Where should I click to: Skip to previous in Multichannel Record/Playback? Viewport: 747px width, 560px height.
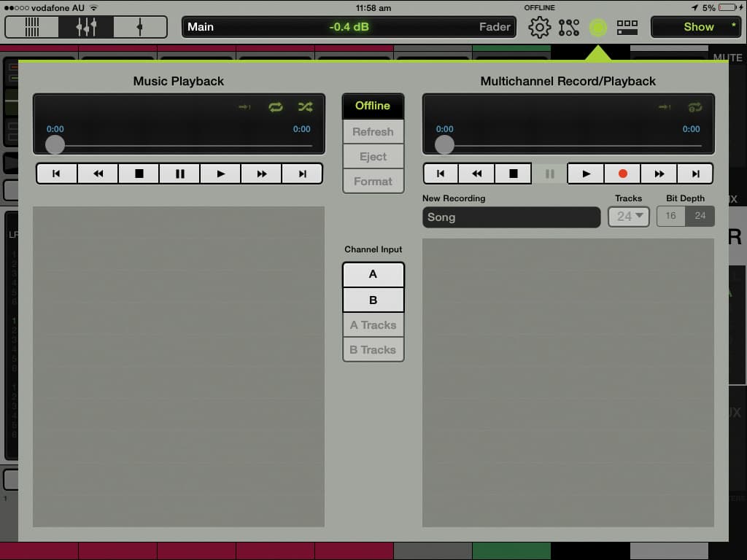(x=441, y=174)
